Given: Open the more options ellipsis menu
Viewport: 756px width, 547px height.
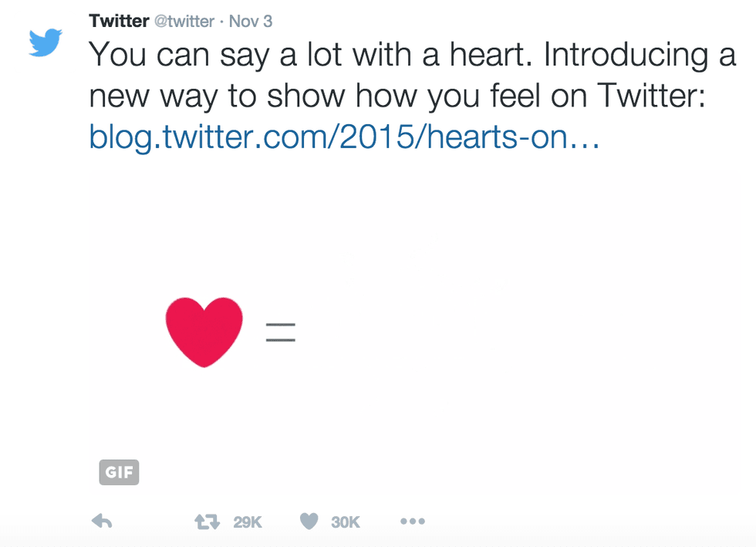Looking at the screenshot, I should point(413,522).
